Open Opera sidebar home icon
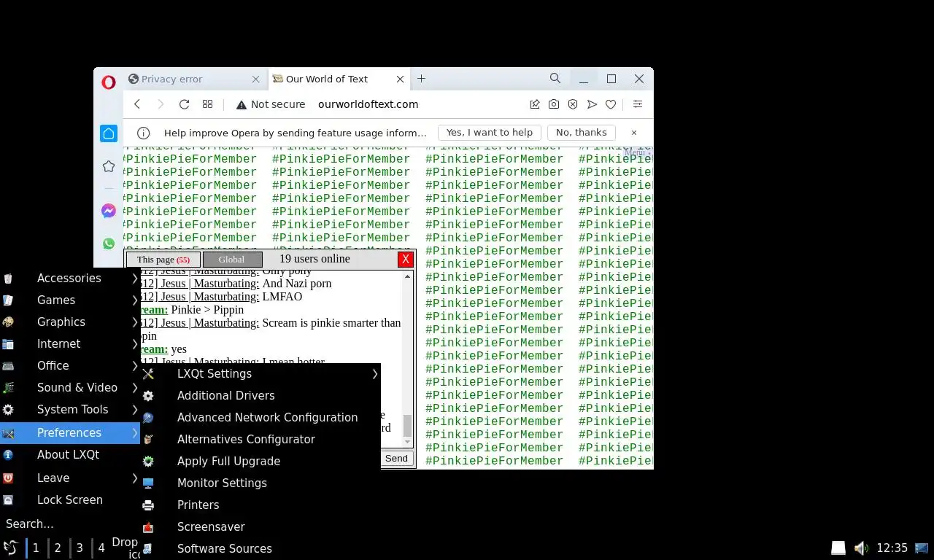This screenshot has height=560, width=934. click(109, 133)
